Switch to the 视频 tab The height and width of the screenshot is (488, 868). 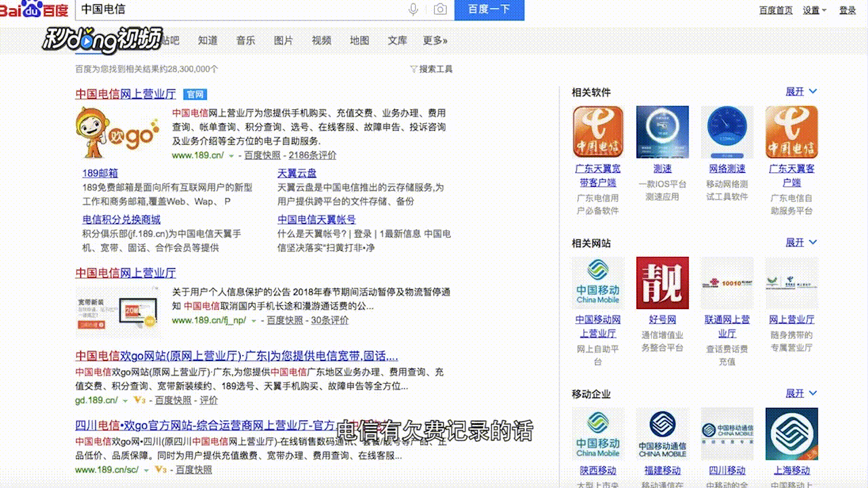(321, 41)
